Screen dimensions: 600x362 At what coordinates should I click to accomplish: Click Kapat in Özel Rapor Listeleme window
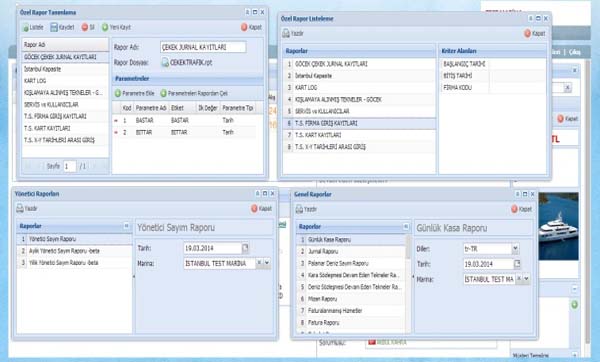click(x=535, y=34)
